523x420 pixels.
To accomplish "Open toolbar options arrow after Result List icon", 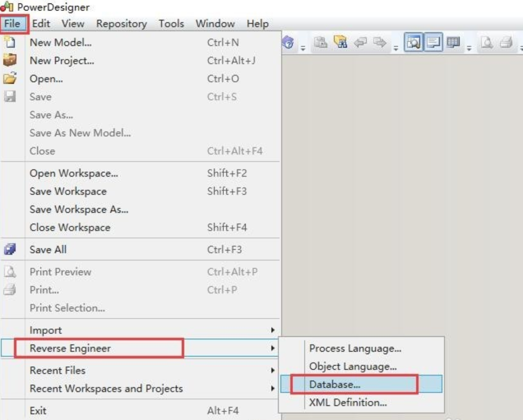I will tap(469, 48).
